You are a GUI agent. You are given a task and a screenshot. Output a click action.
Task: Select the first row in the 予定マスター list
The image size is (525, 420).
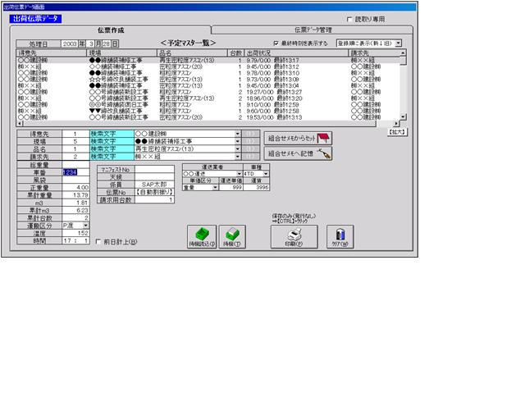point(205,59)
